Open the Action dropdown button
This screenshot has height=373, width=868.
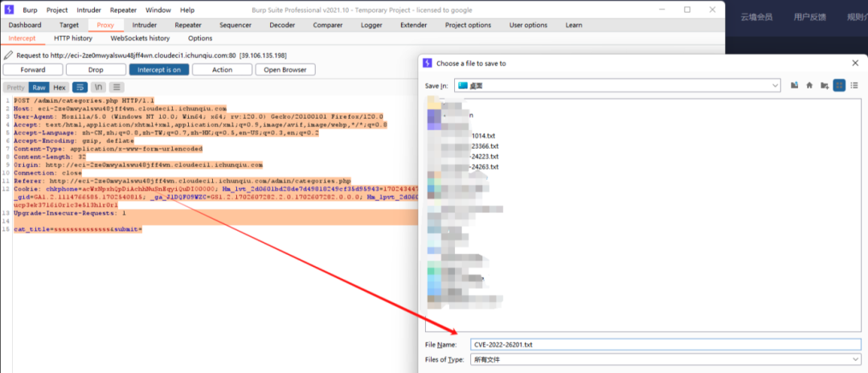[223, 70]
